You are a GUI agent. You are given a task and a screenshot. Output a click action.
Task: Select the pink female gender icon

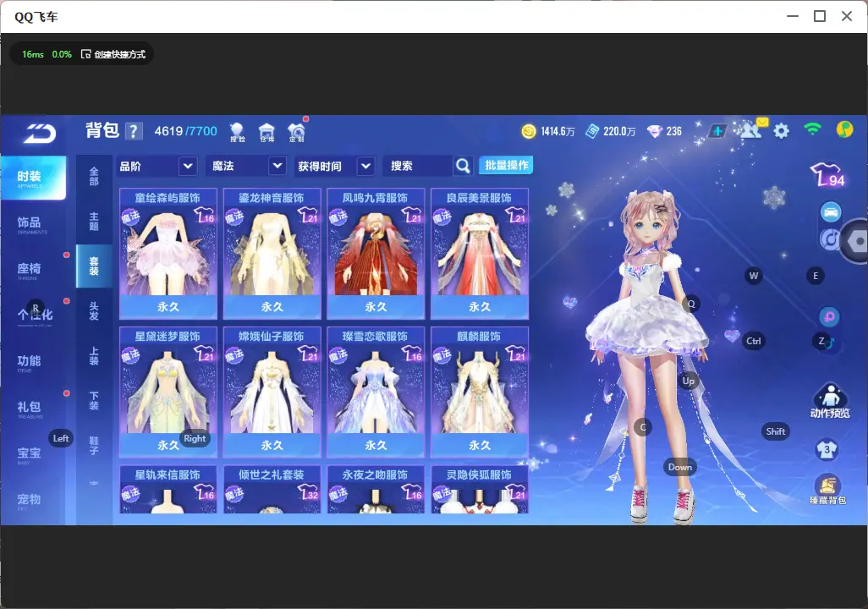pos(829,316)
